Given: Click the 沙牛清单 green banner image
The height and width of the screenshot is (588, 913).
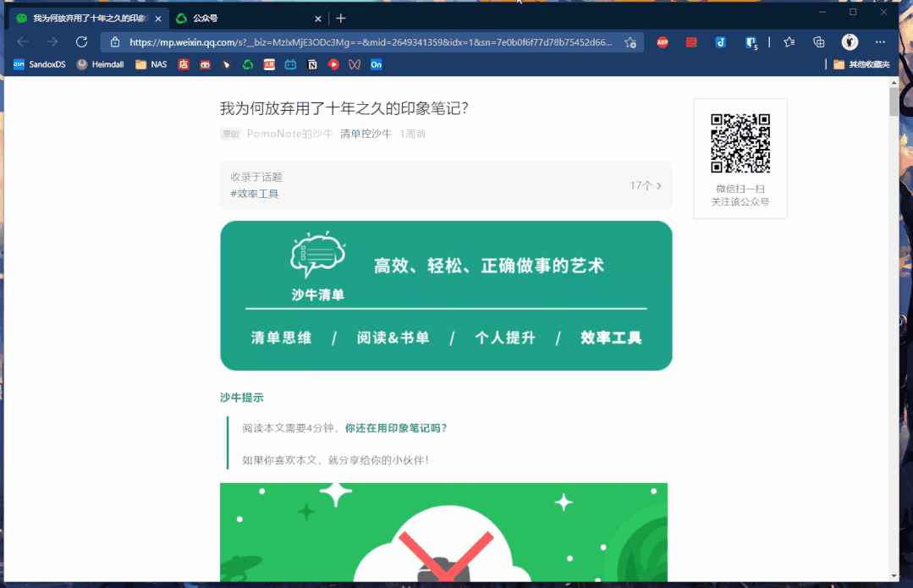Looking at the screenshot, I should 446,296.
